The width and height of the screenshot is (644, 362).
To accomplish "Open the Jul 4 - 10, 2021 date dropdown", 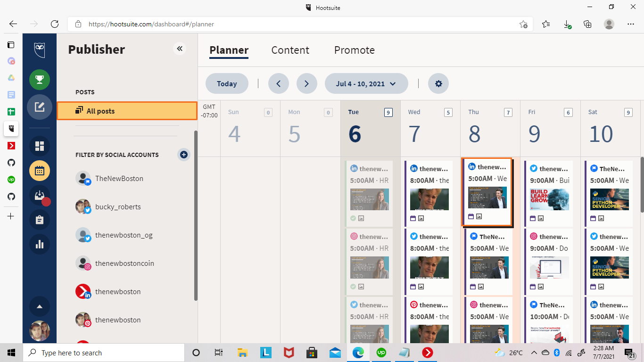I will click(x=366, y=83).
